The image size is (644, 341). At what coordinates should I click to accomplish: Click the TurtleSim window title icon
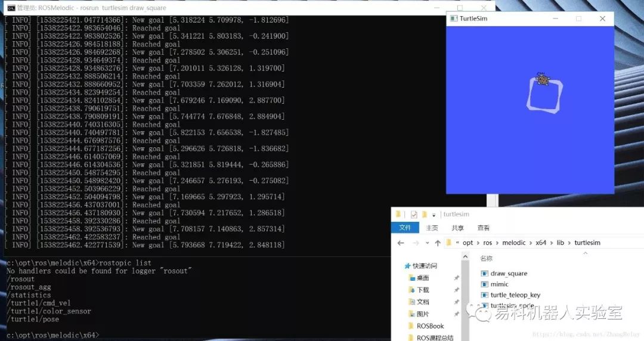pyautogui.click(x=454, y=18)
